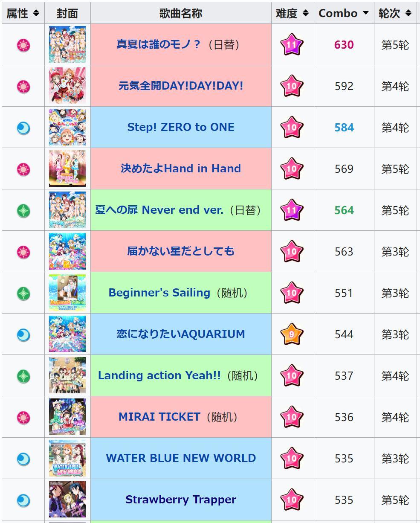The image size is (420, 523).
Task: Sort table by 轮次 column arrows
Action: [x=408, y=13]
